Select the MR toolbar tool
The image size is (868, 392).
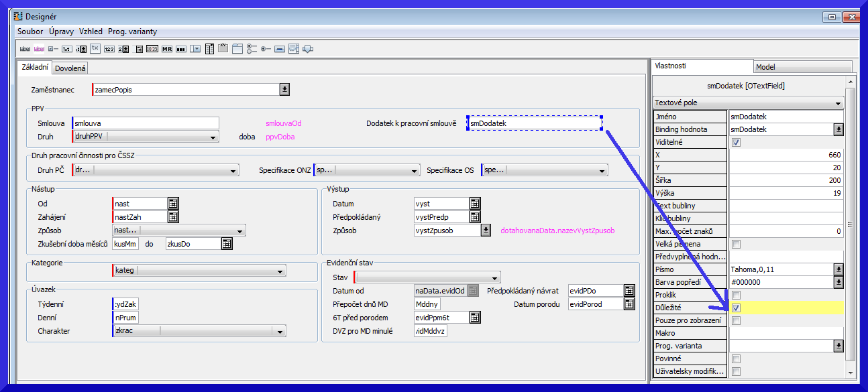coord(166,49)
